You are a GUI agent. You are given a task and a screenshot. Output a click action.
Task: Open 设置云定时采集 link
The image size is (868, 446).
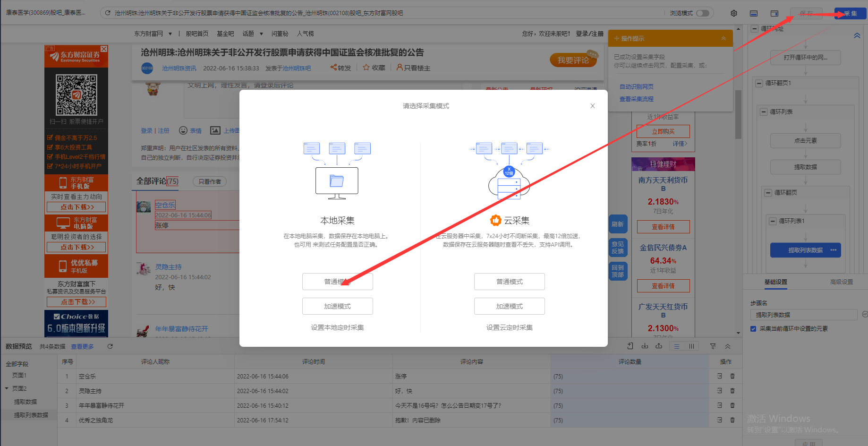tap(509, 327)
